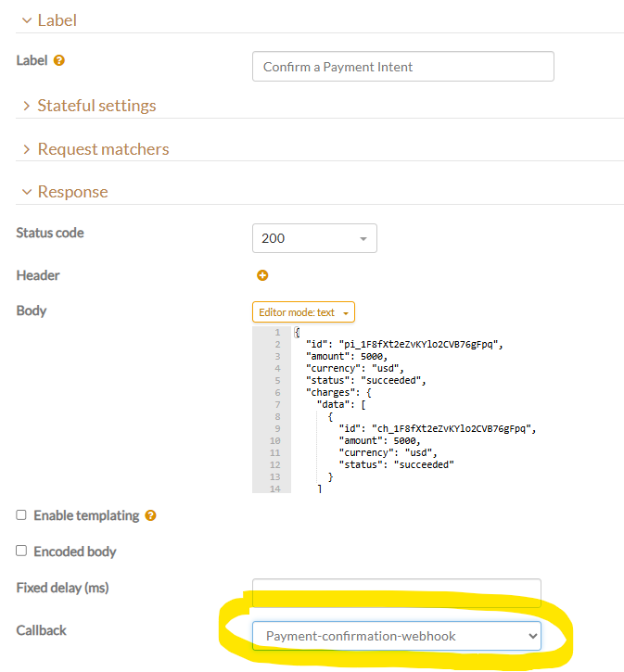Viewport: 624px width, 672px height.
Task: Click the help icon beside Label
Action: [59, 61]
